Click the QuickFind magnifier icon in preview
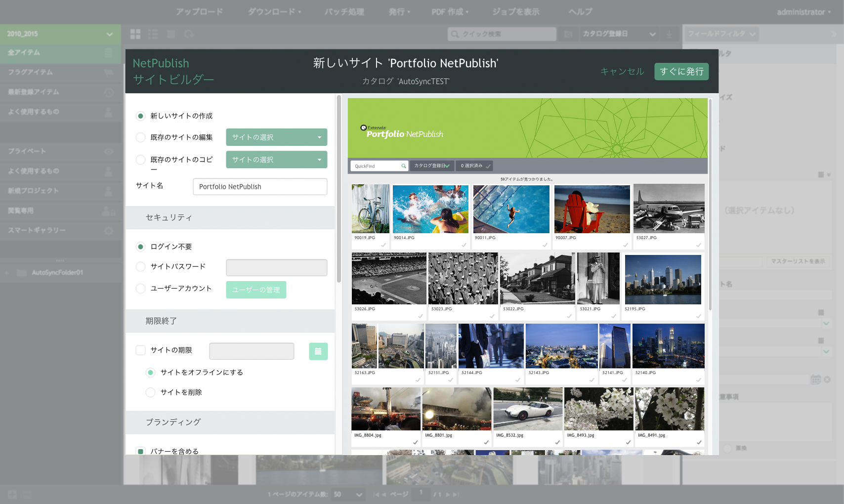Viewport: 844px width, 504px height. tap(403, 166)
